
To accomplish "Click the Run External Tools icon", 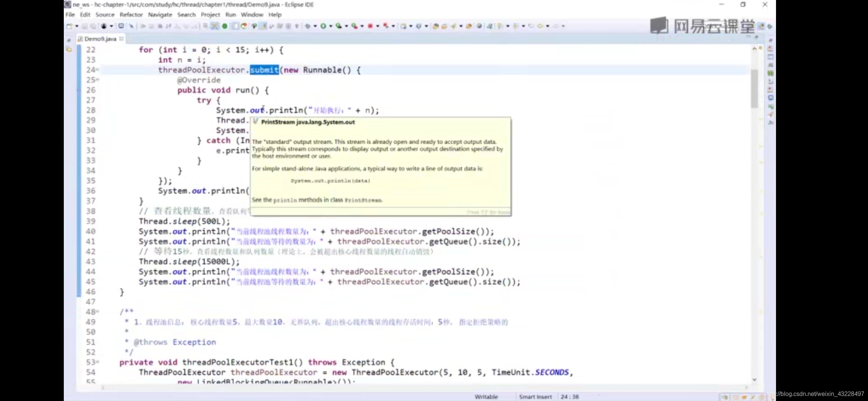I will 354,26.
